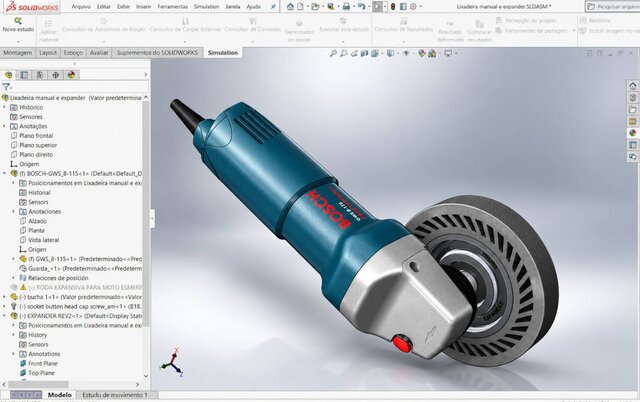The height and width of the screenshot is (402, 640).
Task: Select the Simulation command tab
Action: (222, 53)
